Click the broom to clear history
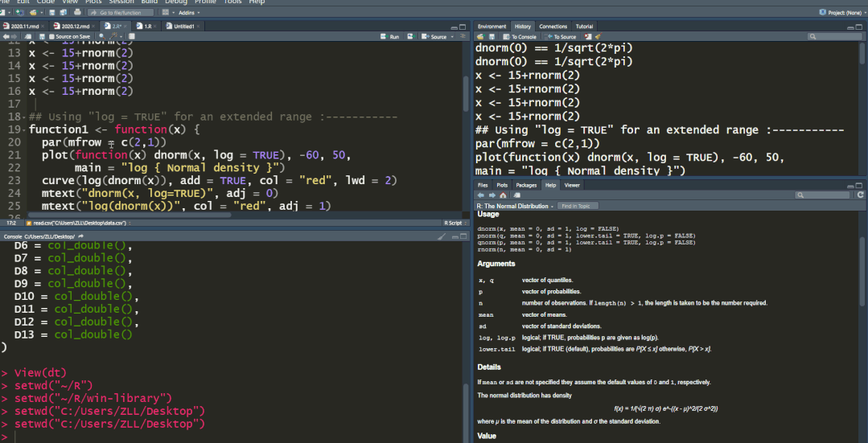This screenshot has height=443, width=868. 598,36
